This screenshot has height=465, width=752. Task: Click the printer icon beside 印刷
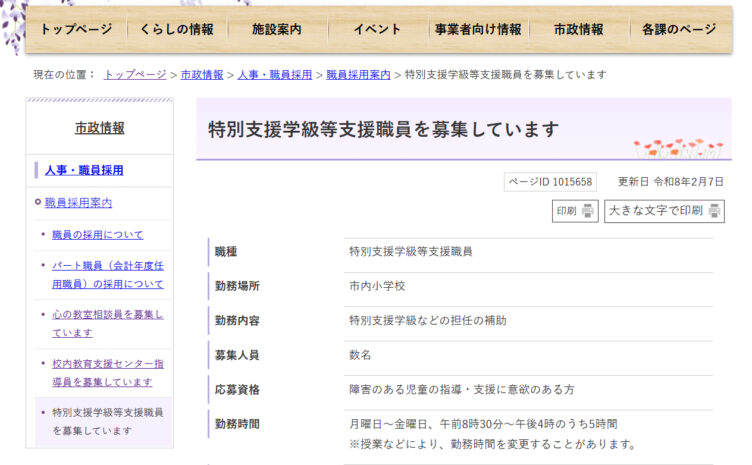point(589,211)
